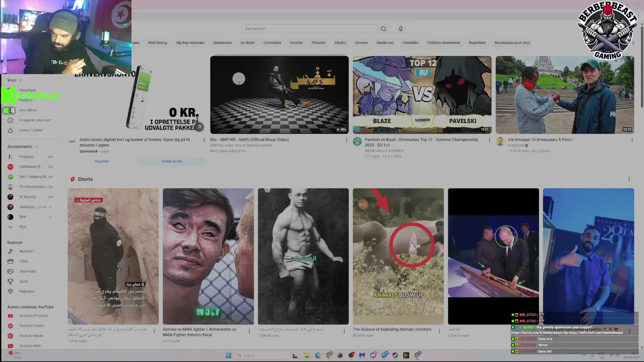The image size is (644, 362).
Task: Select the Comédies filter chip
Action: point(411,43)
